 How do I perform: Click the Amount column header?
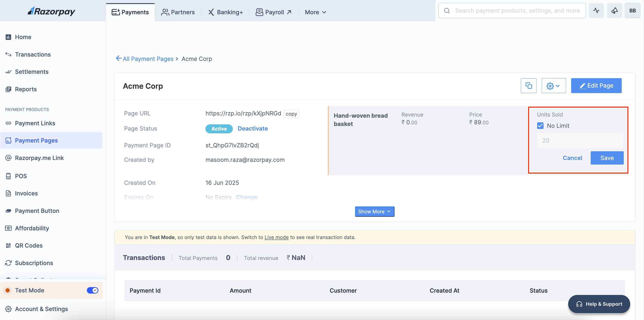240,291
